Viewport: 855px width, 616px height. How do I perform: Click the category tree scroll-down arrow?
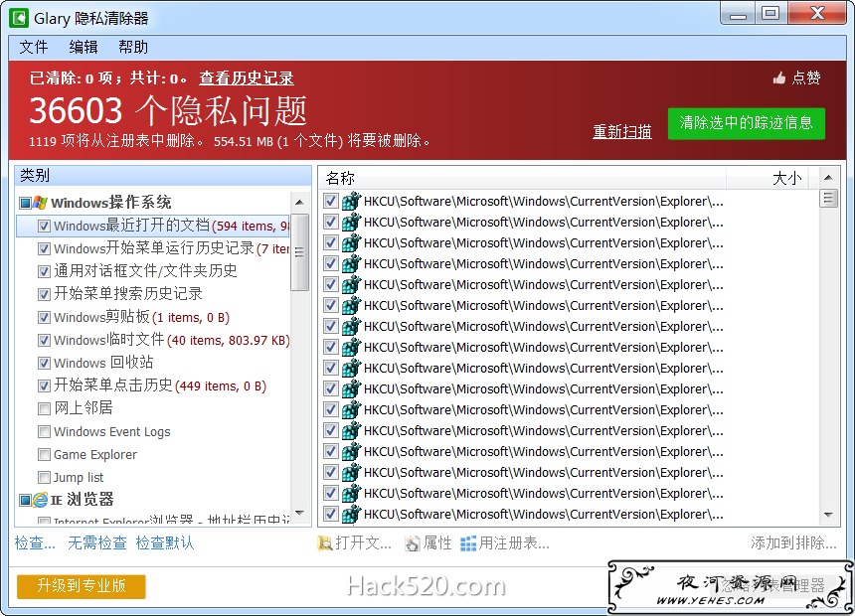(299, 513)
